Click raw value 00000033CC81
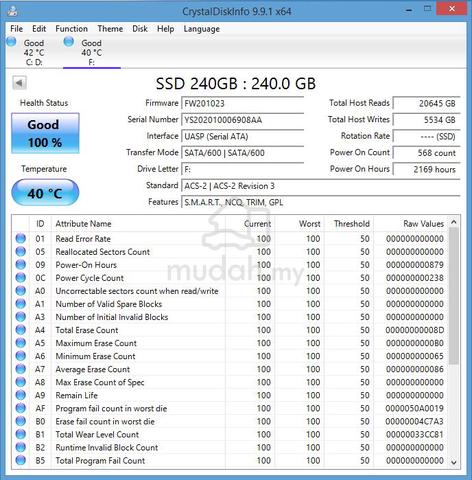Screen dimensions: 472x480 pos(414,434)
